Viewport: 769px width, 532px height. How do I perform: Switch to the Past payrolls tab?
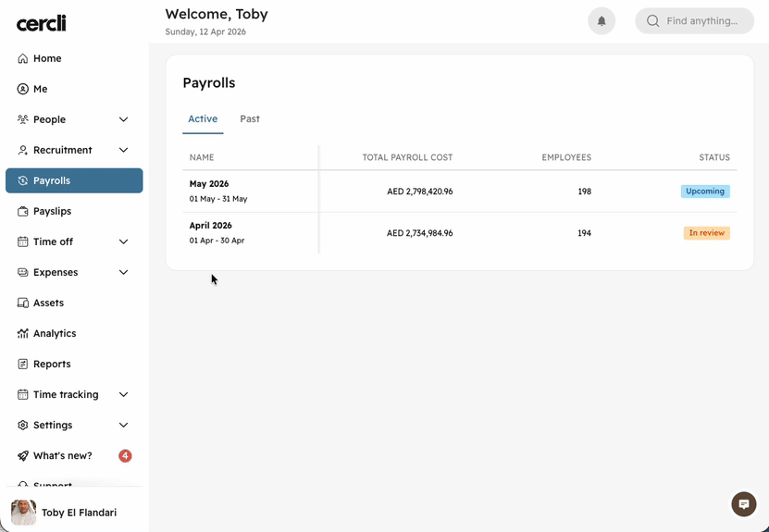pyautogui.click(x=250, y=119)
